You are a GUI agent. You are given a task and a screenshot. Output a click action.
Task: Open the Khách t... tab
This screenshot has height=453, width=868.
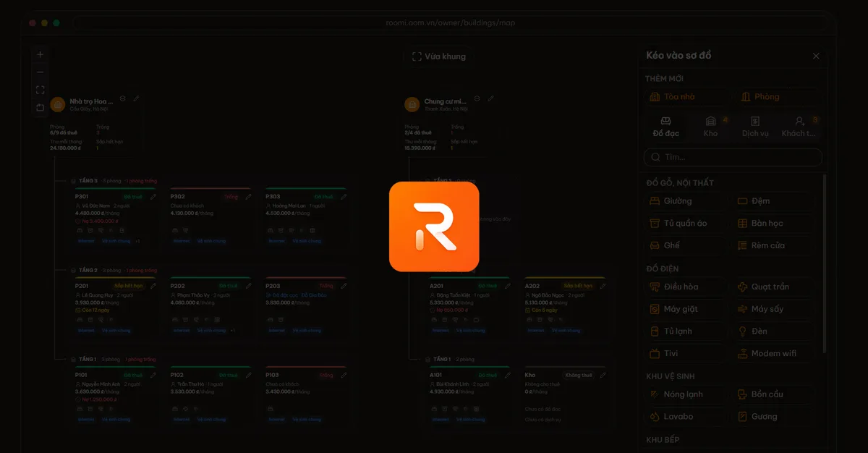(799, 127)
